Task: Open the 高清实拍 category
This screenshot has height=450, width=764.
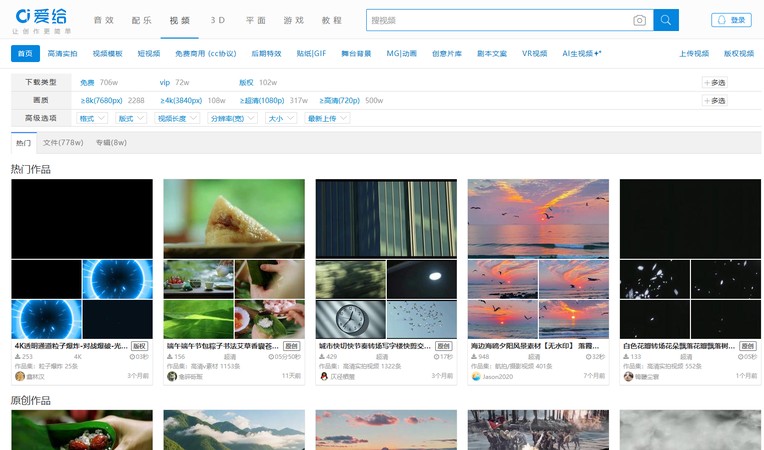Action: (62, 54)
